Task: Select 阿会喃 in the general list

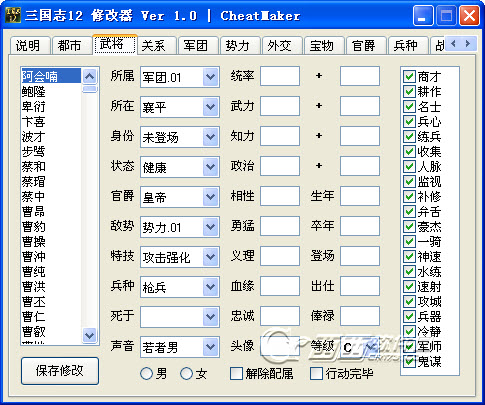Action: coord(51,76)
